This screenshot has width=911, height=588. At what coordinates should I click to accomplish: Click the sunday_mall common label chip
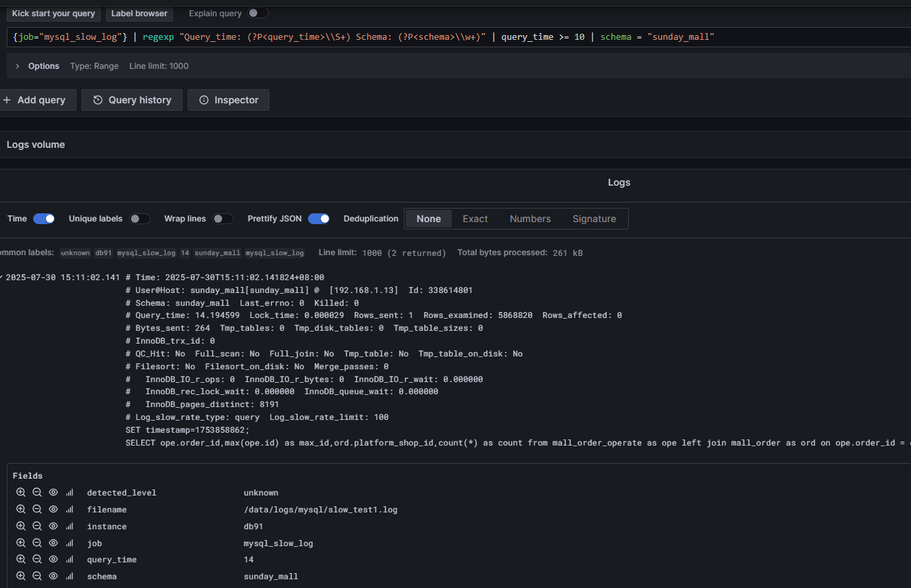point(217,253)
